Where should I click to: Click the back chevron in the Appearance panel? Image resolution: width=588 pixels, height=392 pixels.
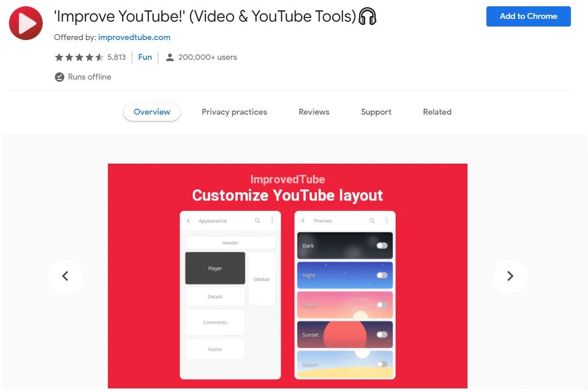(188, 221)
